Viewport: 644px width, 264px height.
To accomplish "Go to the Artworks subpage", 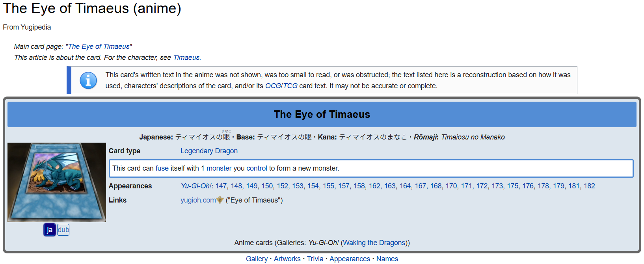I will click(x=287, y=259).
